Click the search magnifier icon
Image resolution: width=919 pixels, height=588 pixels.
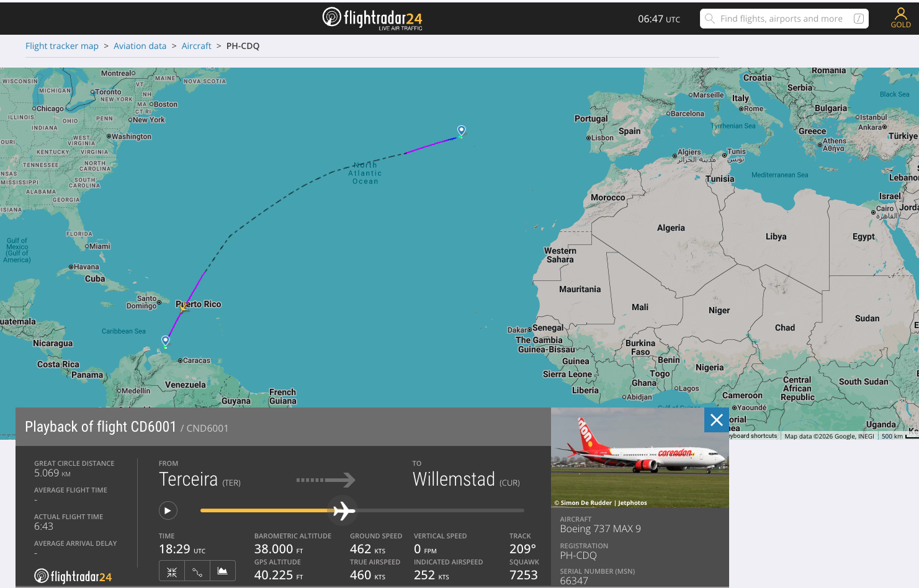pos(710,19)
